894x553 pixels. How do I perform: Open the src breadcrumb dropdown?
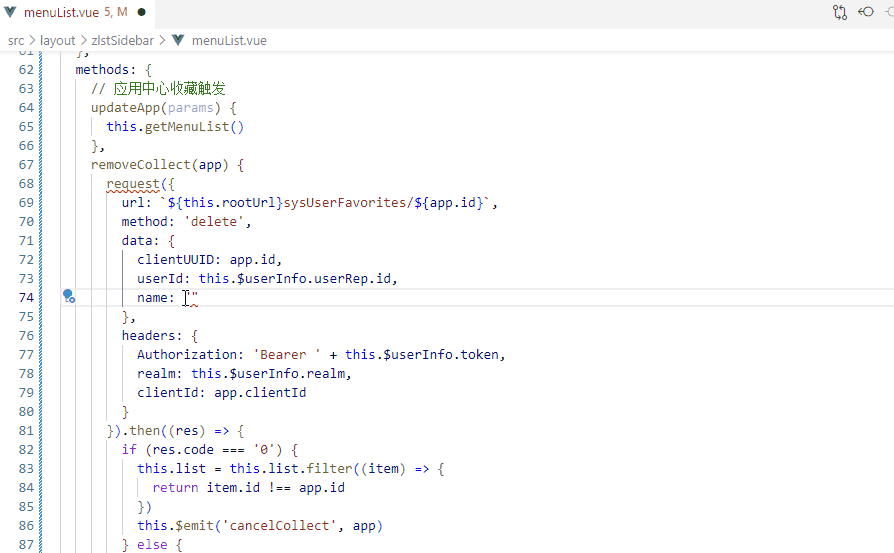click(16, 41)
